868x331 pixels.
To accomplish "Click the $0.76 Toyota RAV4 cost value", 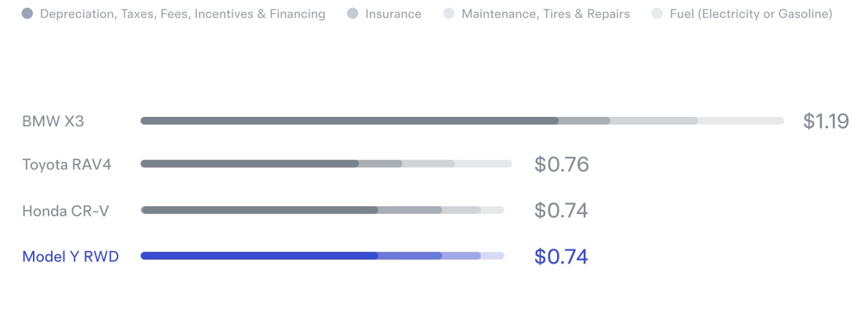I will pos(562,164).
